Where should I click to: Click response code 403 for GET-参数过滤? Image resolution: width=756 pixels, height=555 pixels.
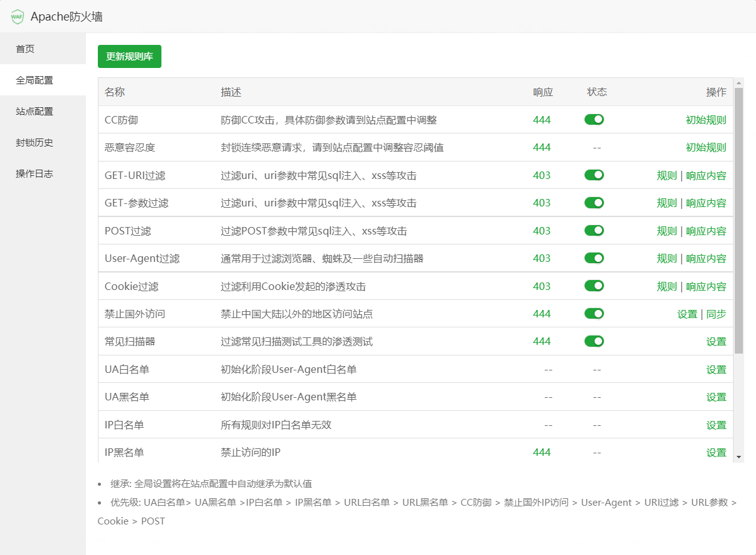click(542, 203)
